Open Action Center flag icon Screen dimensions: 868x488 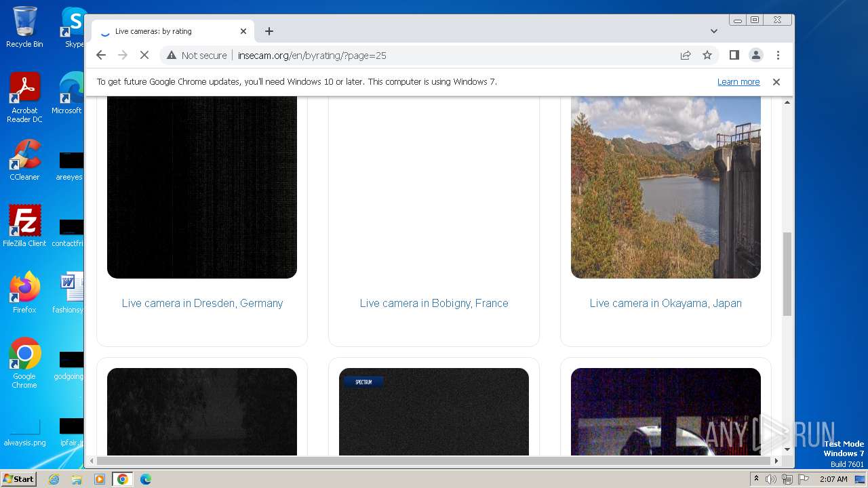pos(803,479)
